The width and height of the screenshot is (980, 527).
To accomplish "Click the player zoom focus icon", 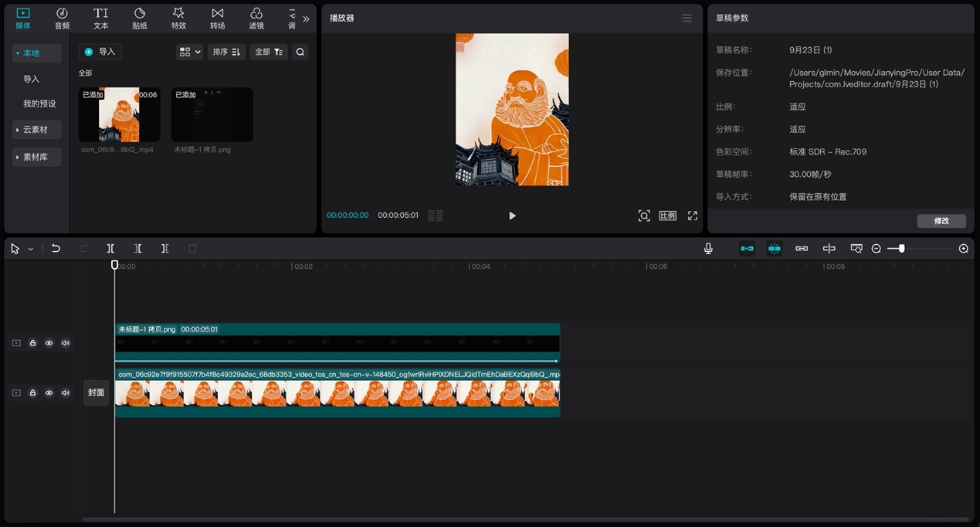I will coord(644,216).
